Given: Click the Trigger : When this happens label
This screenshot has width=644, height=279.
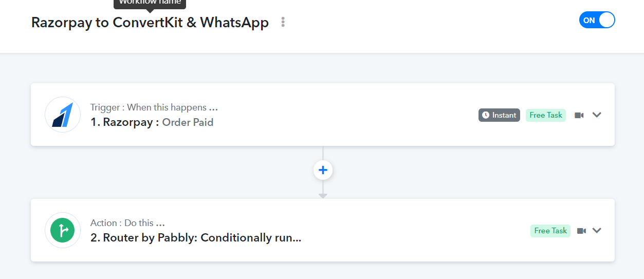Looking at the screenshot, I should [154, 107].
